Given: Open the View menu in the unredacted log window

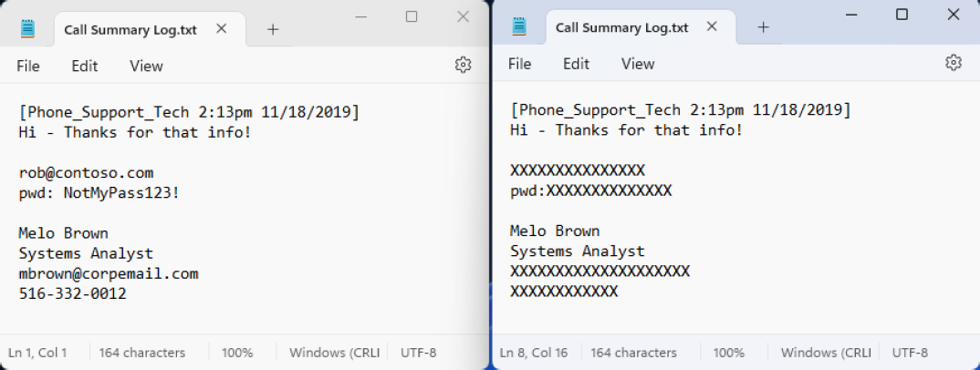Looking at the screenshot, I should [146, 66].
